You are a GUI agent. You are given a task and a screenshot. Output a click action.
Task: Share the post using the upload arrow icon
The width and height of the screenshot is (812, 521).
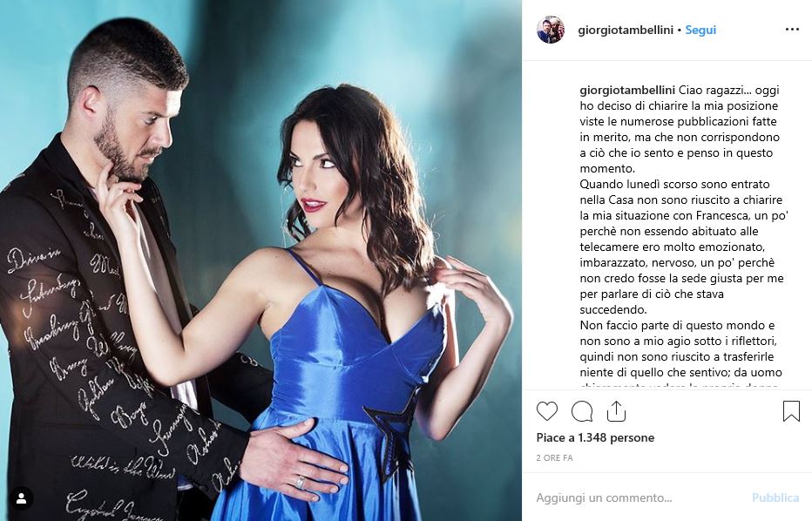[x=616, y=411]
